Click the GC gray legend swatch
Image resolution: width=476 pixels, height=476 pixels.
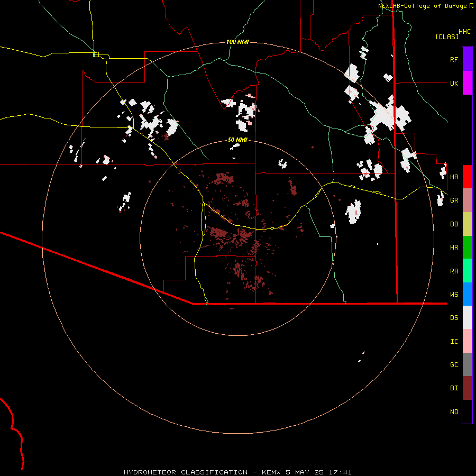[x=467, y=364]
